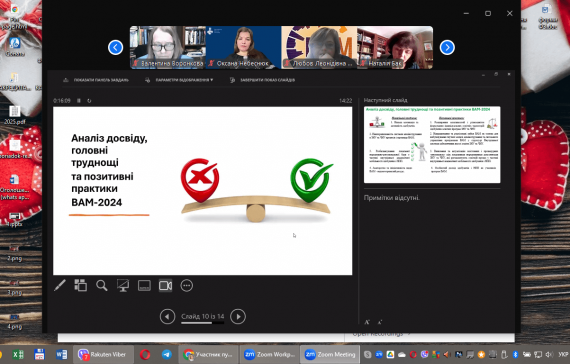The image size is (570, 364).
Task: Open Telegram from the taskbar
Action: (166, 354)
